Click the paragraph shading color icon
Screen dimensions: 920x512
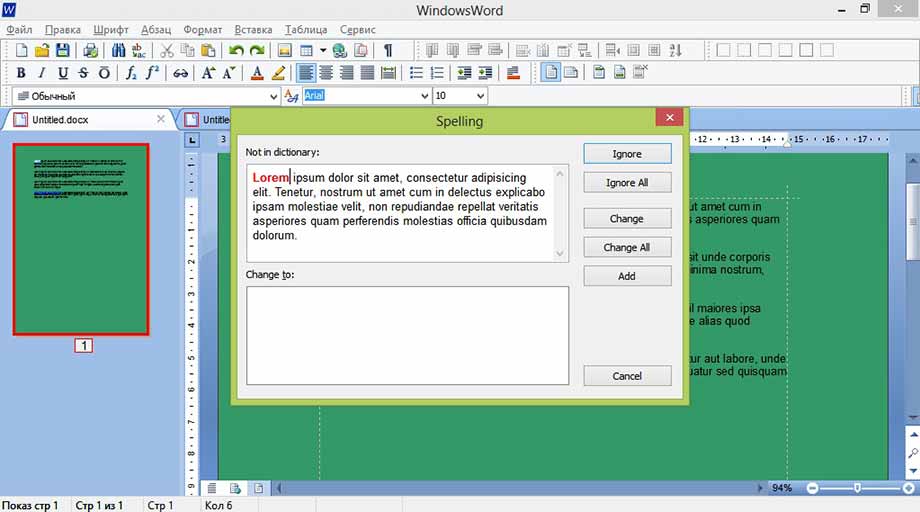pyautogui.click(x=513, y=73)
